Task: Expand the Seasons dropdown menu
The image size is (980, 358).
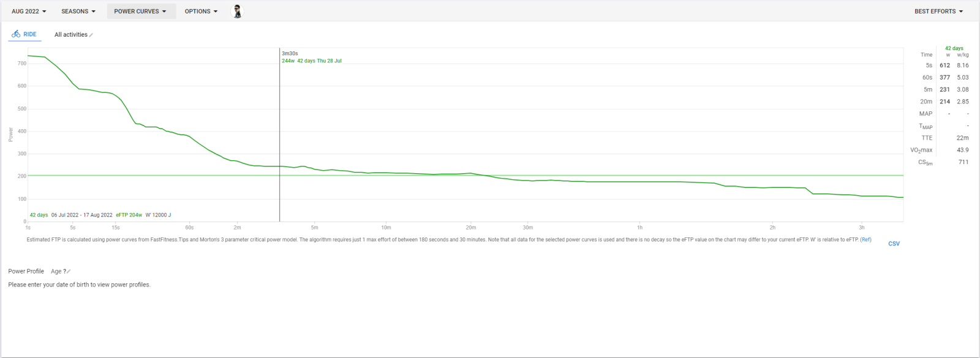Action: coord(78,11)
